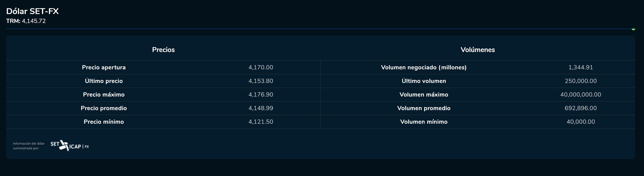The height and width of the screenshot is (176, 644).
Task: Click the Precio máximo label
Action: (x=104, y=94)
